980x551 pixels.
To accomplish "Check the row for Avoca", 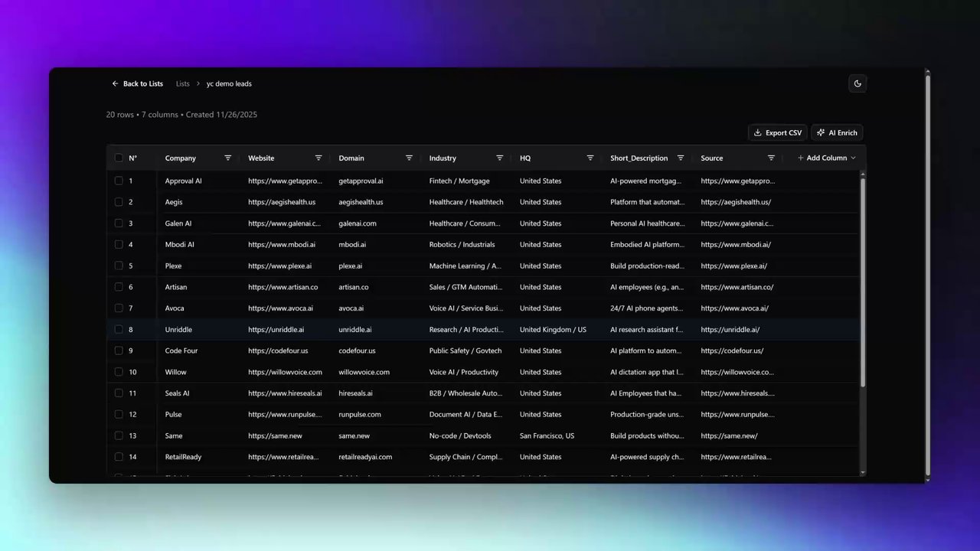I will pos(119,308).
